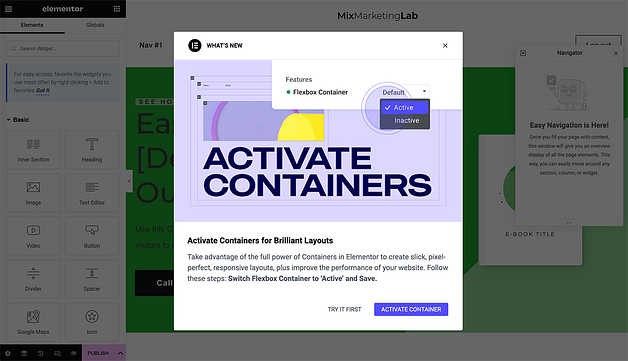Click the MixMarketingLab site logo
The image size is (628, 361).
[377, 16]
